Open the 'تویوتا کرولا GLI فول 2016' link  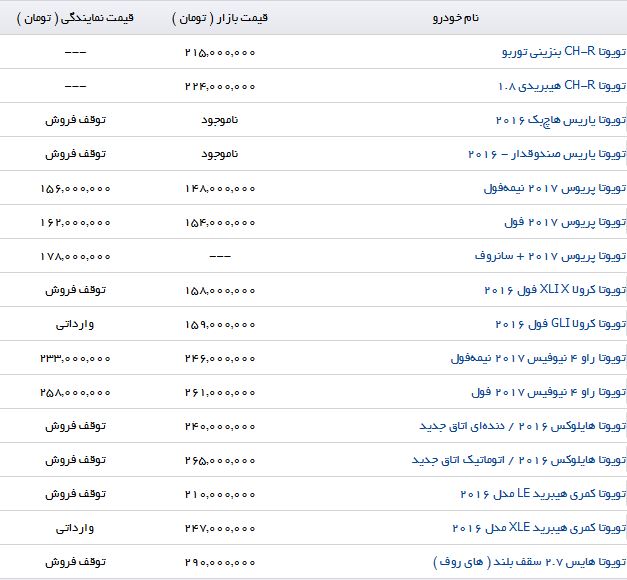[561, 324]
